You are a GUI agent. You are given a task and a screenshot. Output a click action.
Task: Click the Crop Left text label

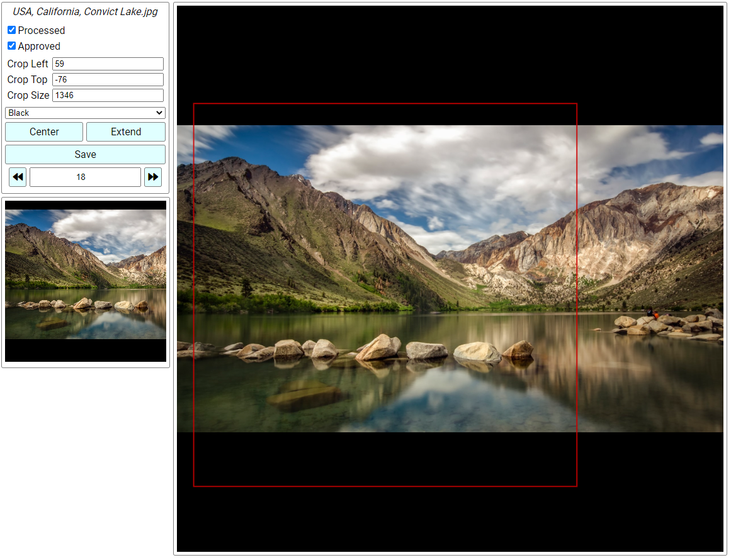point(28,64)
